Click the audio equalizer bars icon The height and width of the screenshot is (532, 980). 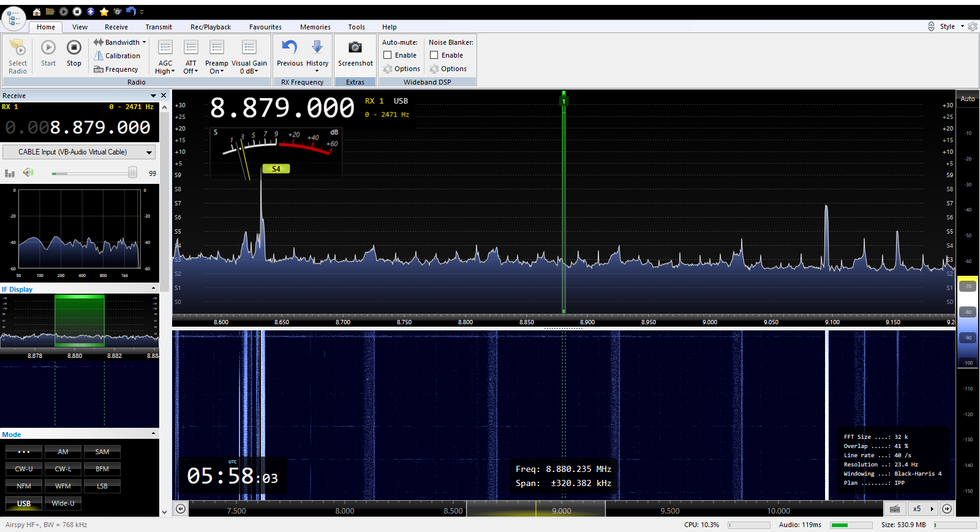10,173
